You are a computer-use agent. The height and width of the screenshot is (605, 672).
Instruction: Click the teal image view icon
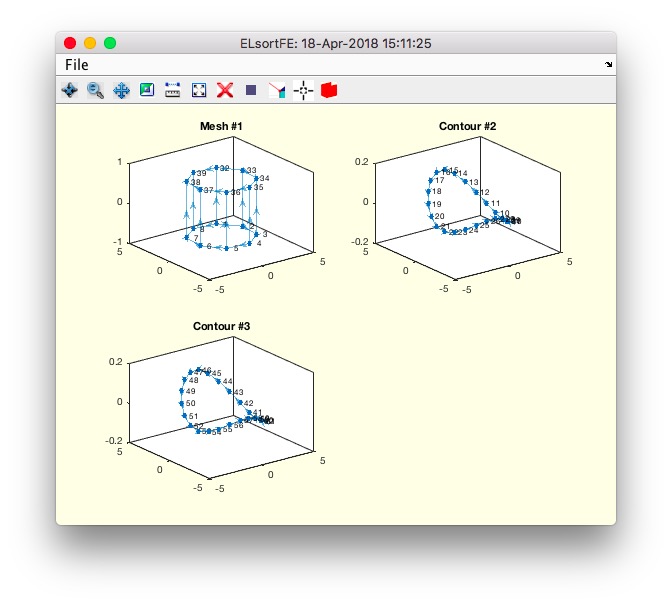(148, 90)
